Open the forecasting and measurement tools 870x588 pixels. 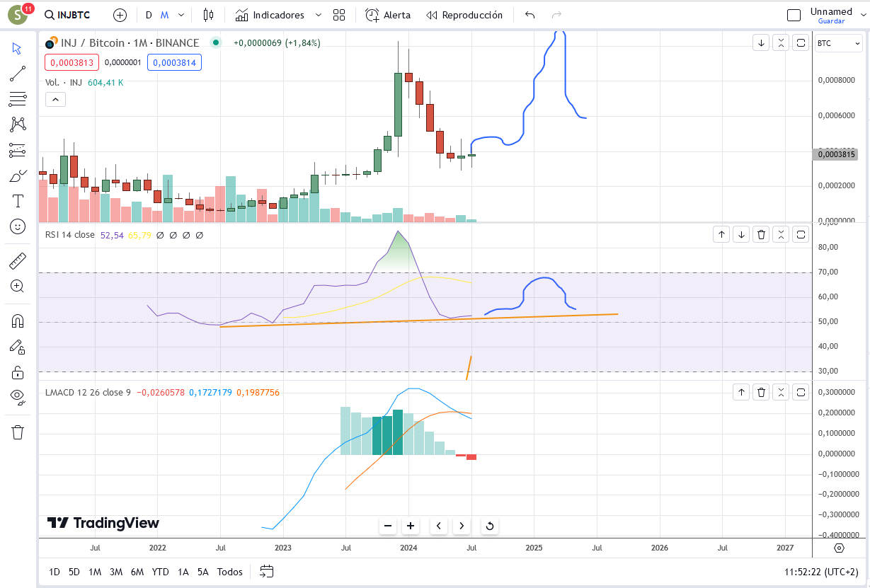click(18, 150)
